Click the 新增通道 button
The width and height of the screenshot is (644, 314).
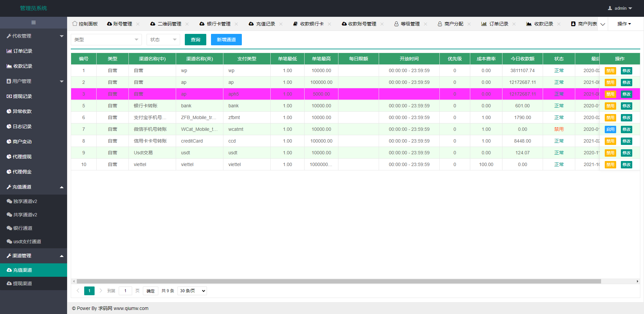click(x=226, y=40)
